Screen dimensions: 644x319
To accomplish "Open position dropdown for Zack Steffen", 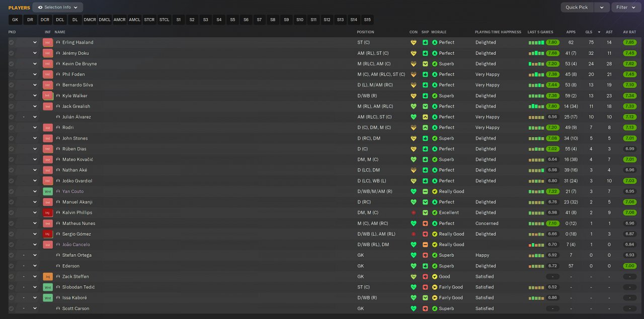I will 35,276.
